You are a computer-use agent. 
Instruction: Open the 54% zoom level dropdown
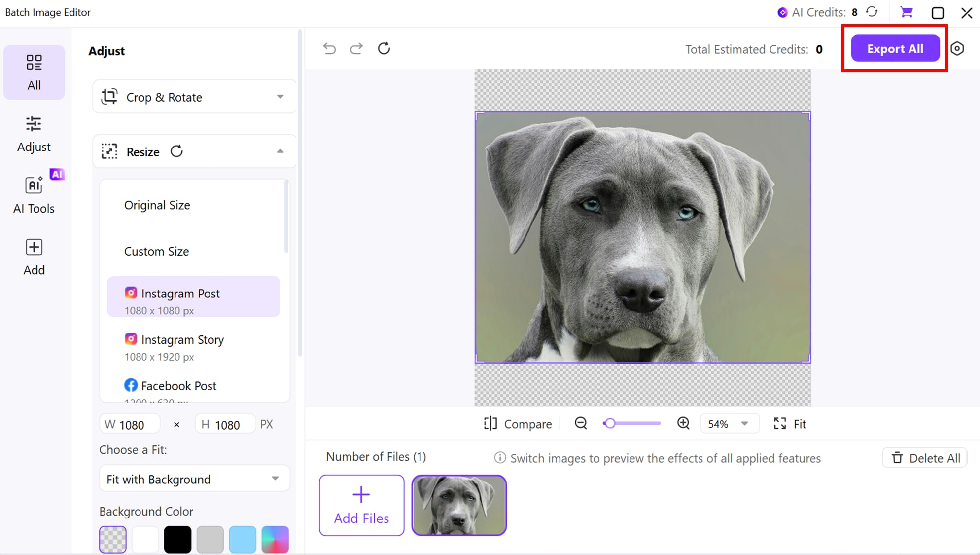[729, 423]
